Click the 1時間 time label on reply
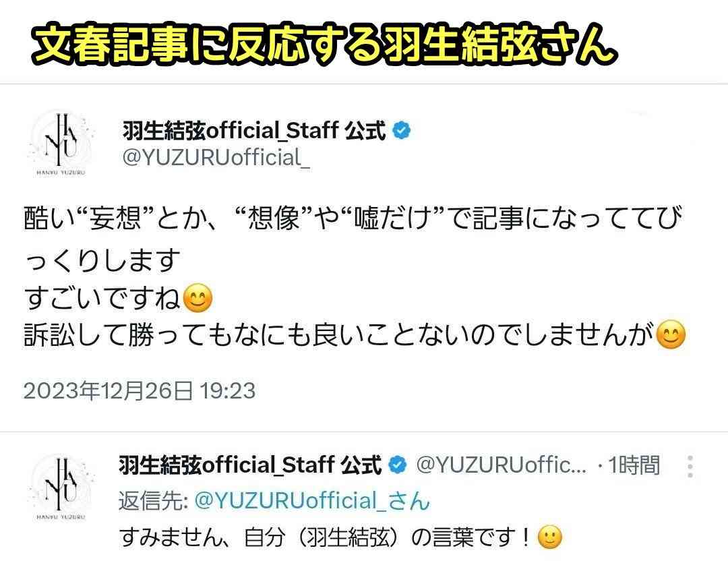 coord(634,465)
